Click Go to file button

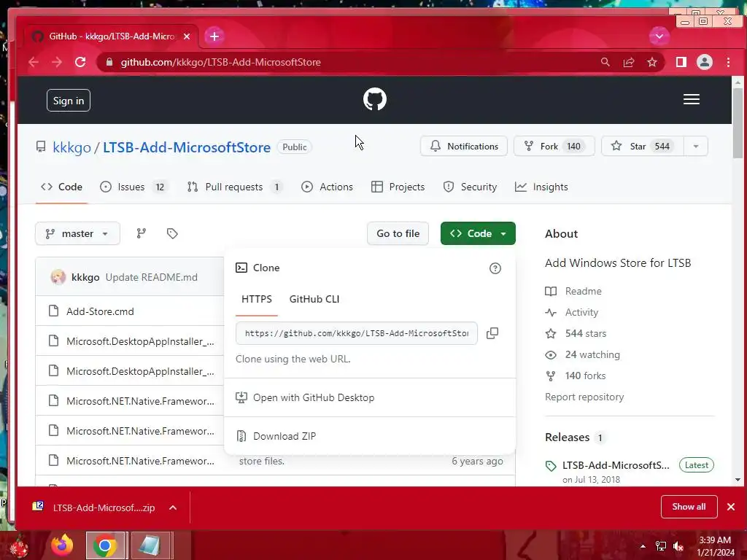click(x=398, y=233)
